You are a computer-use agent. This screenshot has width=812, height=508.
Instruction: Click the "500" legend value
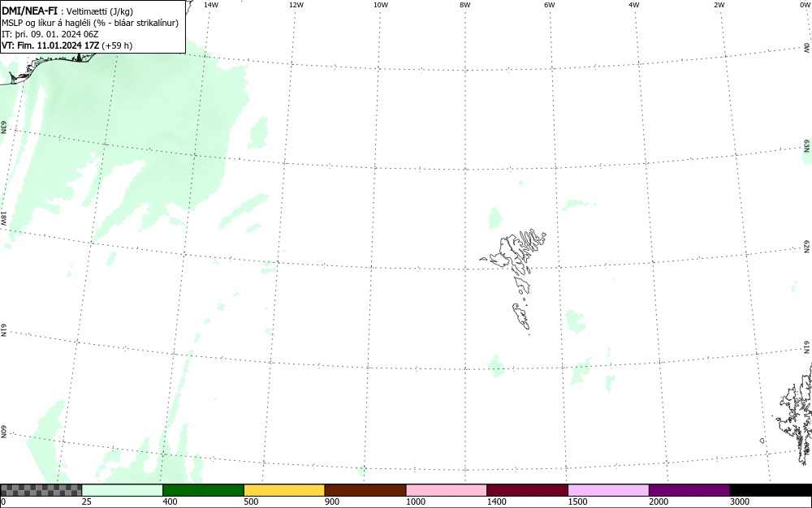[251, 502]
